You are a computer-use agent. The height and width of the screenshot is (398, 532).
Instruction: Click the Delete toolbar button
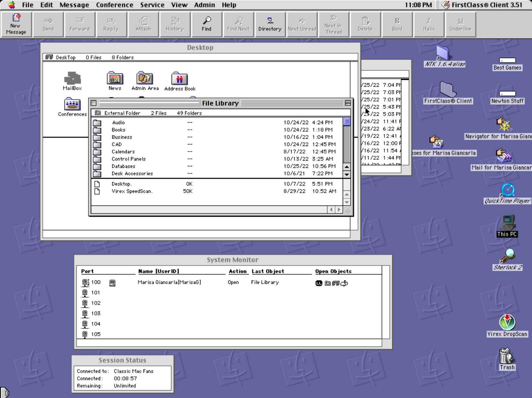coord(365,24)
